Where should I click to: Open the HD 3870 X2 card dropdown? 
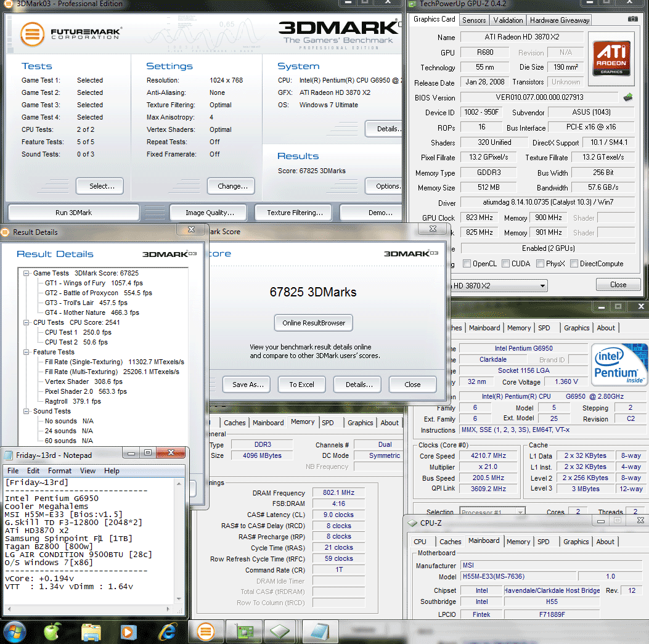[x=542, y=286]
